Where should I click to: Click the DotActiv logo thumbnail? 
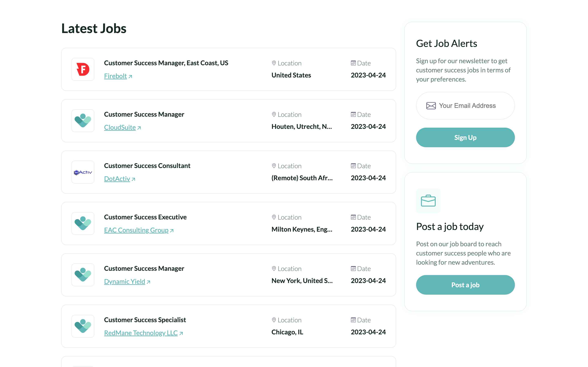[x=83, y=172]
